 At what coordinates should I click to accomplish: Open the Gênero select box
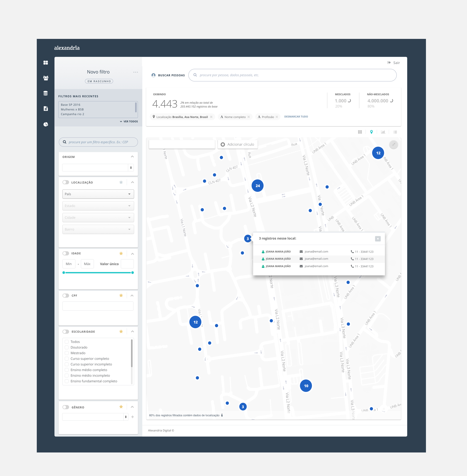(x=95, y=417)
